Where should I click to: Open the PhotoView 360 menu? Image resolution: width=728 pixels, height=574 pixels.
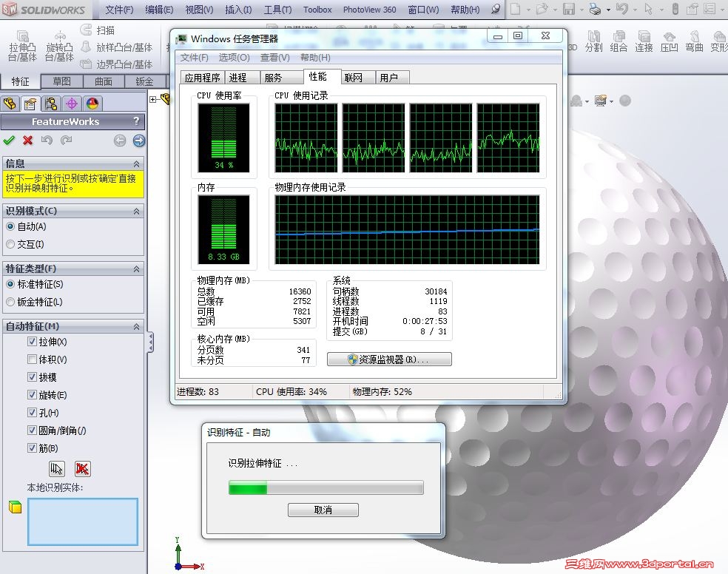[x=370, y=10]
